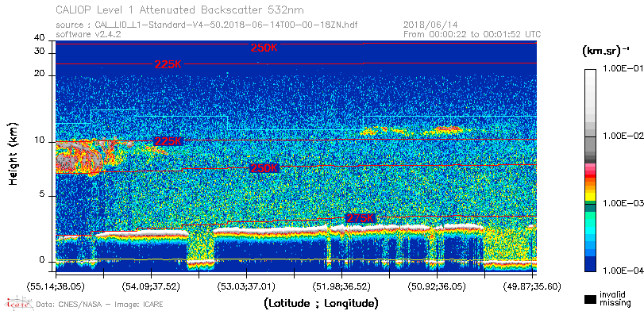644x311 pixels.
Task: Click the chart title CALIOP Level 1
Action: pos(180,10)
